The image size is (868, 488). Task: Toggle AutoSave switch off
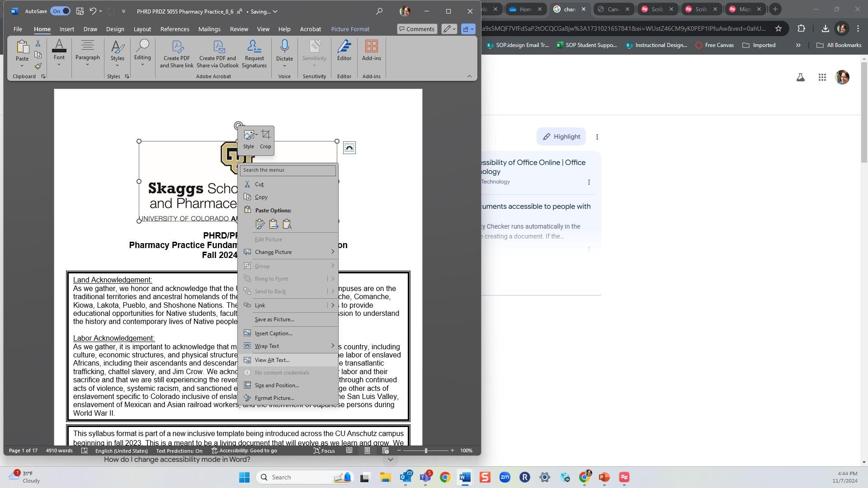pos(60,11)
